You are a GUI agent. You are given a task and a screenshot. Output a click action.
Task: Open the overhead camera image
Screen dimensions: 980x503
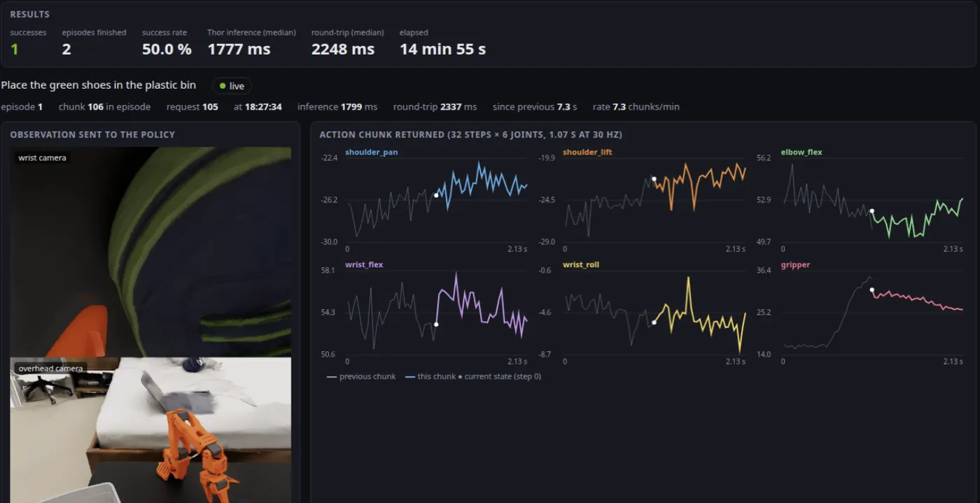[x=150, y=430]
